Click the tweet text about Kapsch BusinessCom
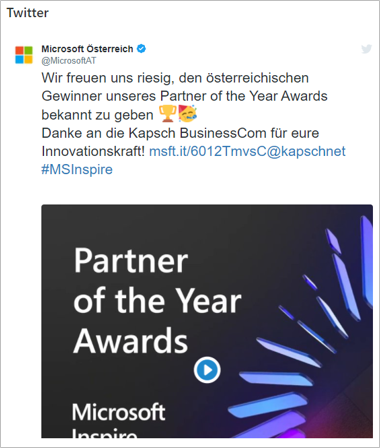This screenshot has height=448, width=380. click(x=180, y=133)
